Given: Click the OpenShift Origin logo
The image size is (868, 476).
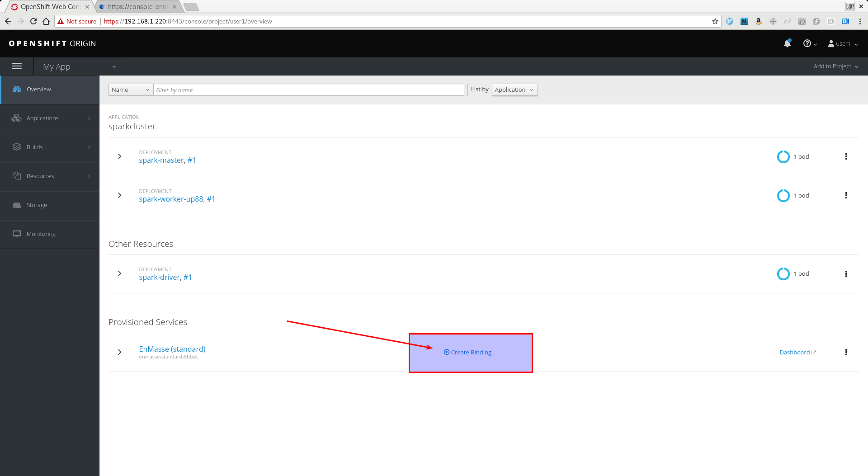Looking at the screenshot, I should (x=52, y=43).
